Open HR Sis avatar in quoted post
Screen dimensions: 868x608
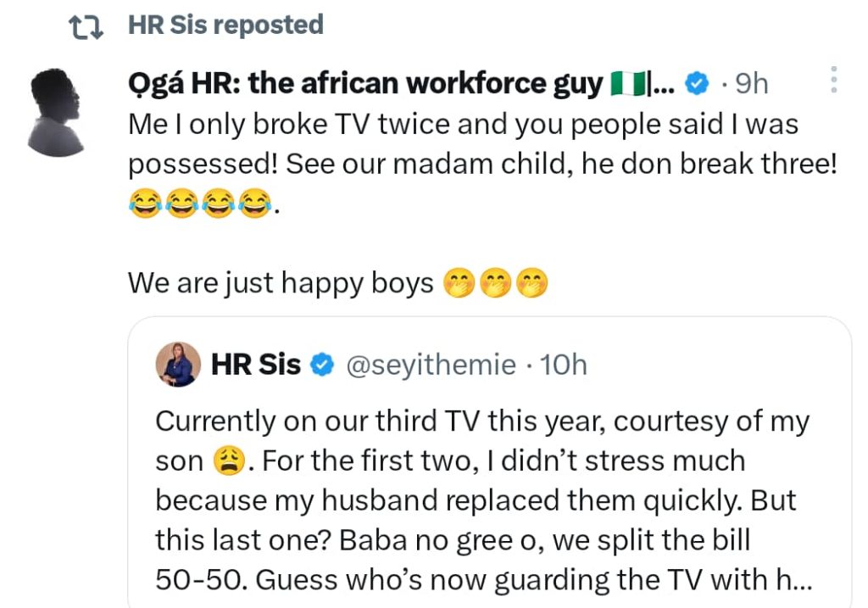pyautogui.click(x=178, y=365)
